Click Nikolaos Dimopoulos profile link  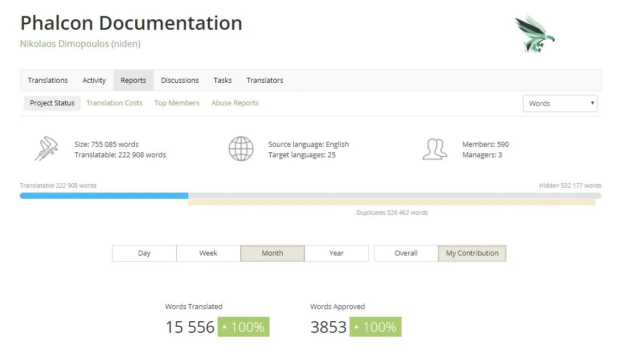(65, 44)
